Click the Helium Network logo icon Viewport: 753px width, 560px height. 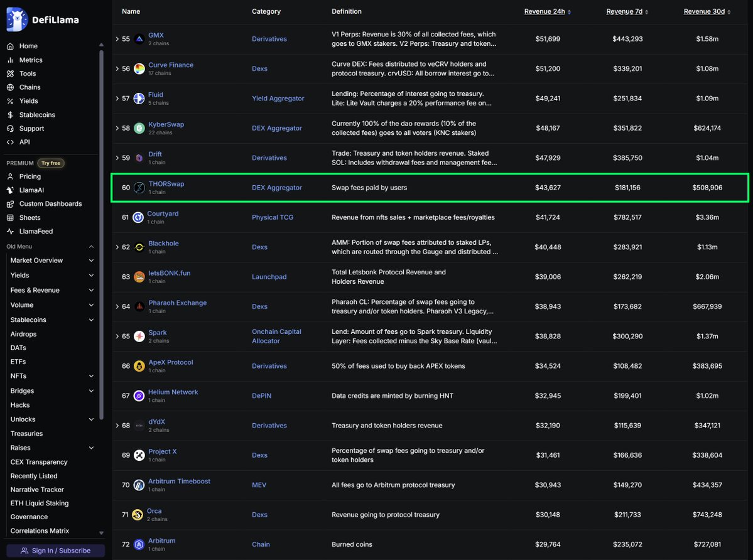139,396
